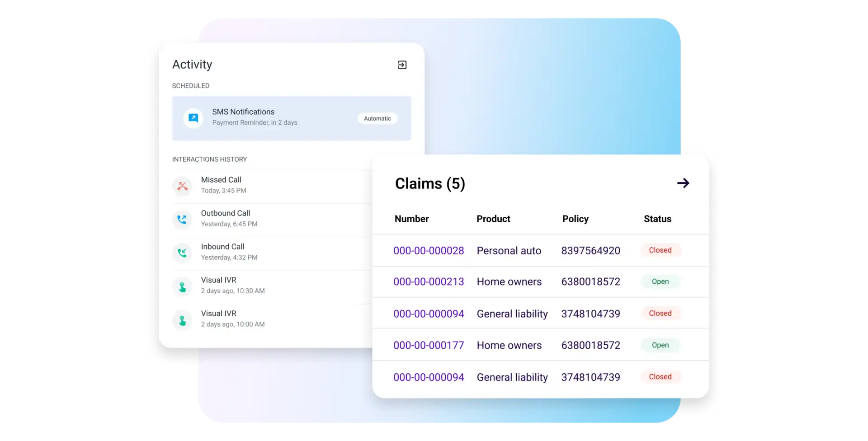Click the Open status for claim 000-00-000177
The image size is (868, 441).
[660, 345]
